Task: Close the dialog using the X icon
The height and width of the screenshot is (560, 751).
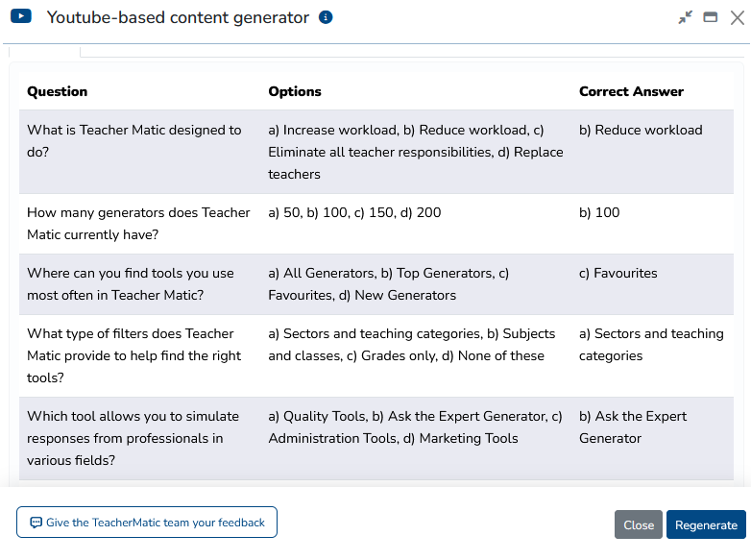Action: [737, 17]
